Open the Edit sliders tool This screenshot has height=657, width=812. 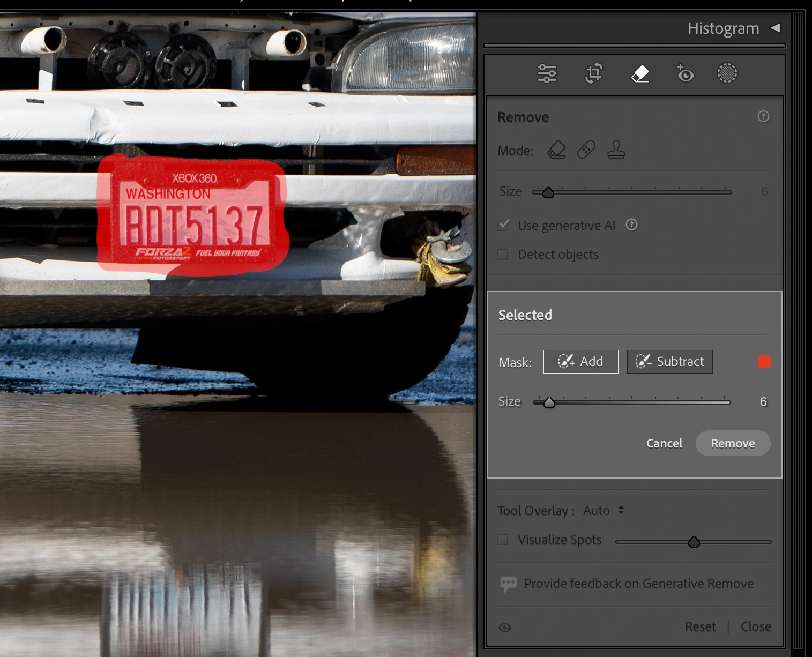coord(547,73)
